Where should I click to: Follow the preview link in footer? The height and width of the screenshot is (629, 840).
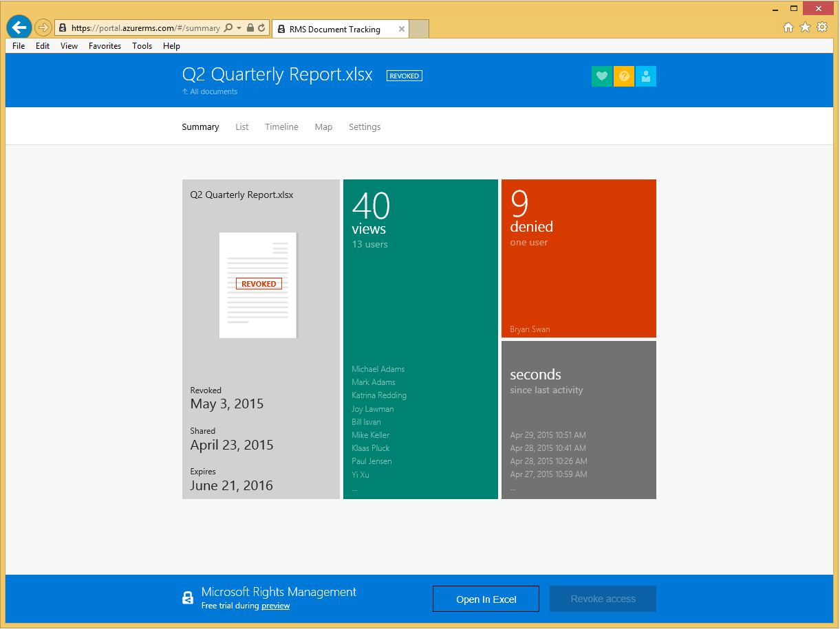click(x=275, y=606)
